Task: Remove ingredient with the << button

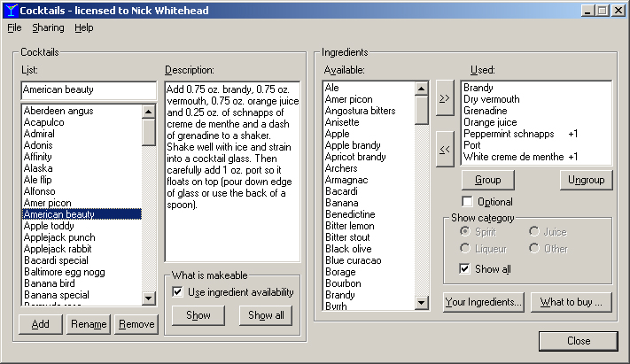Action: (x=445, y=150)
